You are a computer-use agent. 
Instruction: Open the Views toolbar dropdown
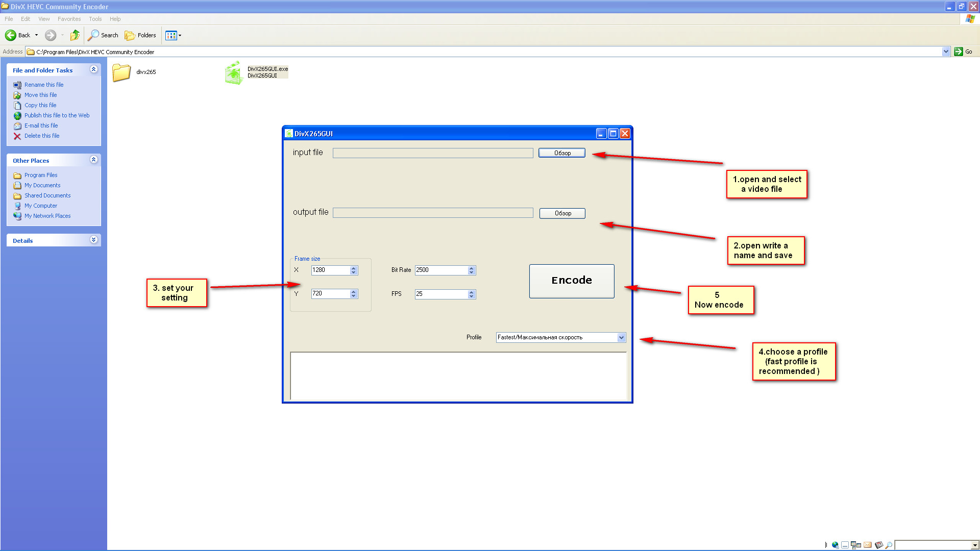tap(174, 35)
